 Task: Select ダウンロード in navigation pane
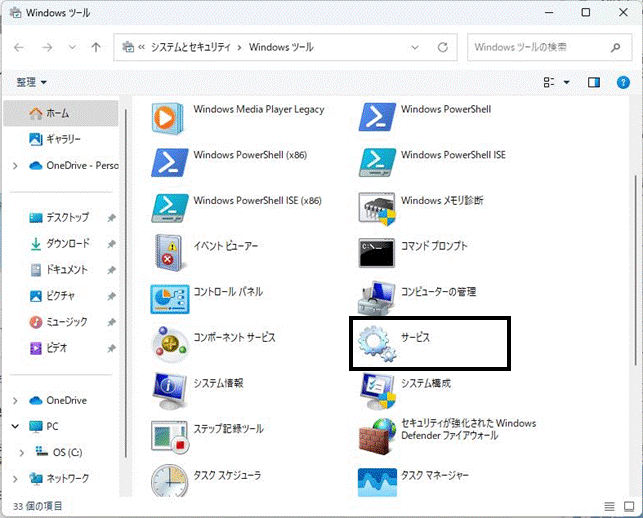tap(67, 244)
